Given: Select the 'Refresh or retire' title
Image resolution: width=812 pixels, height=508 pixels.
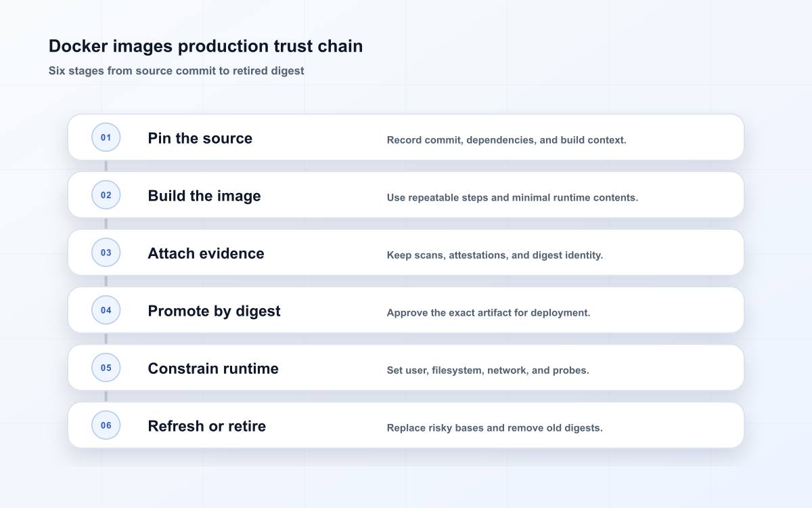Looking at the screenshot, I should pyautogui.click(x=206, y=426).
